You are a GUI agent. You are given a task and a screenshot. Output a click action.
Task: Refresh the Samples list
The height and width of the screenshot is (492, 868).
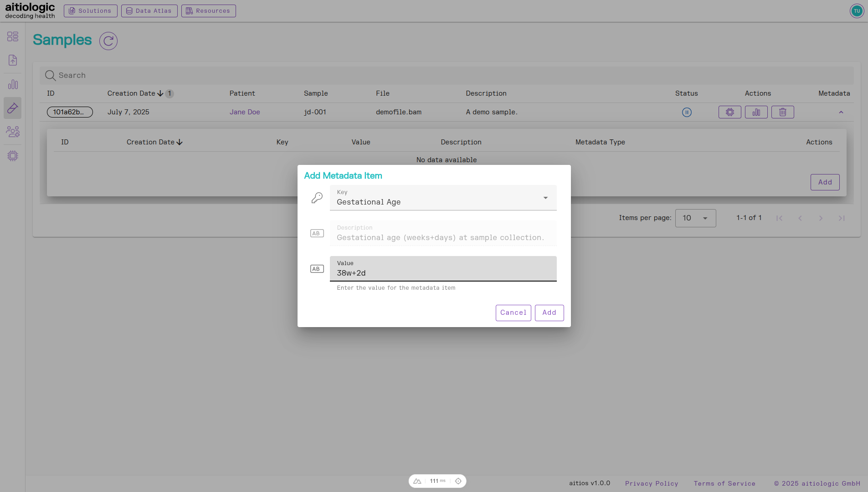click(x=108, y=41)
